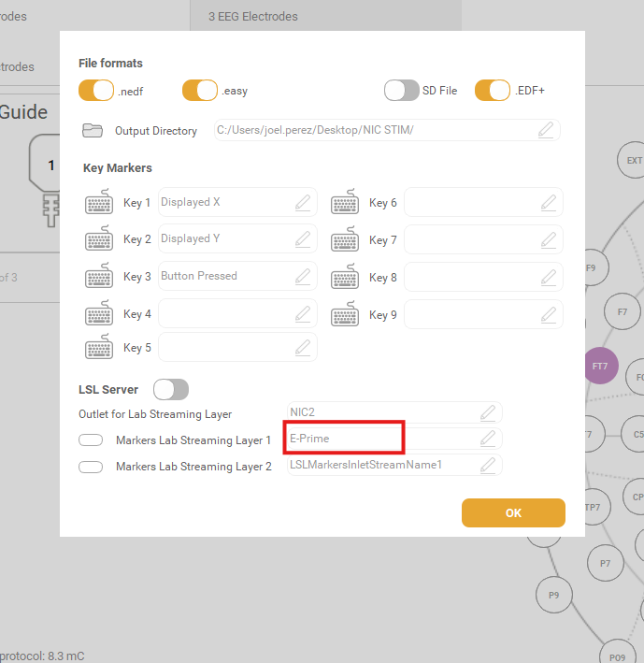Select the FT7 electrode in background map
The width and height of the screenshot is (644, 663).
click(601, 366)
